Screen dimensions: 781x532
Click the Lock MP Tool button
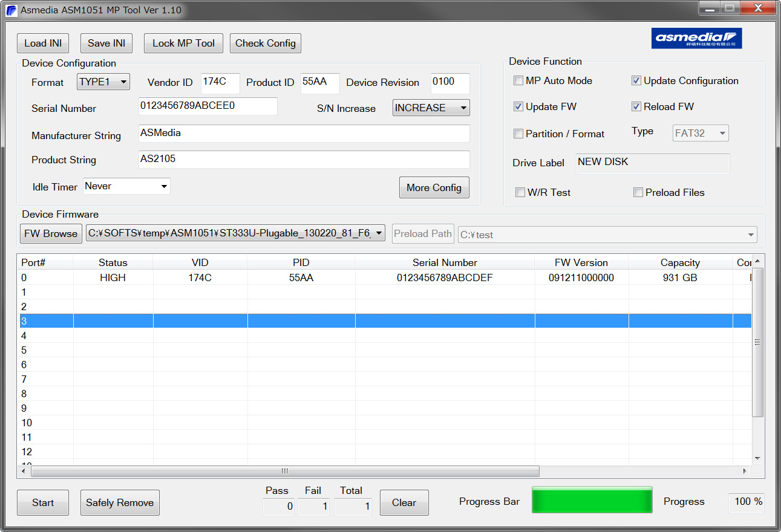pyautogui.click(x=183, y=43)
